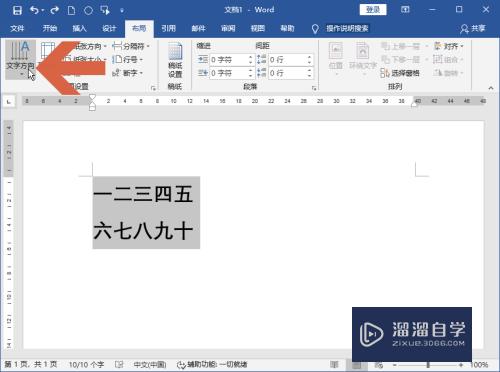Click the 中文(中国) language indicator
The image size is (500, 372).
pyautogui.click(x=150, y=365)
